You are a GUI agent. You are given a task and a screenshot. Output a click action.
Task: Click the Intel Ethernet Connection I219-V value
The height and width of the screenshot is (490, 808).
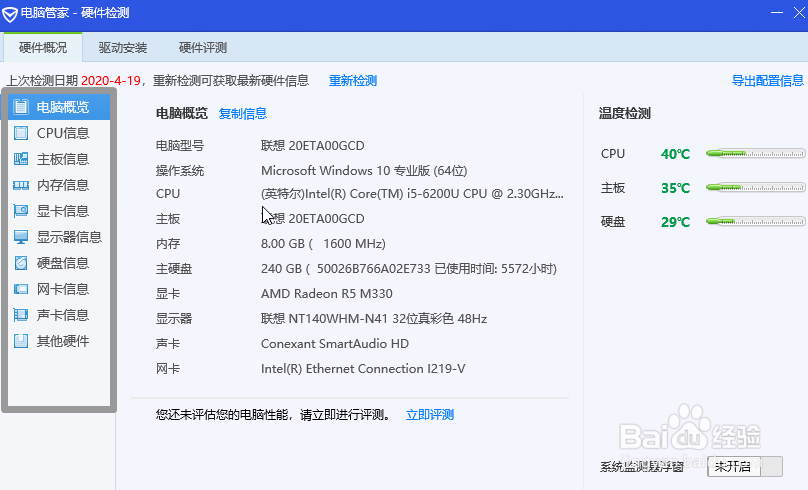coord(363,369)
